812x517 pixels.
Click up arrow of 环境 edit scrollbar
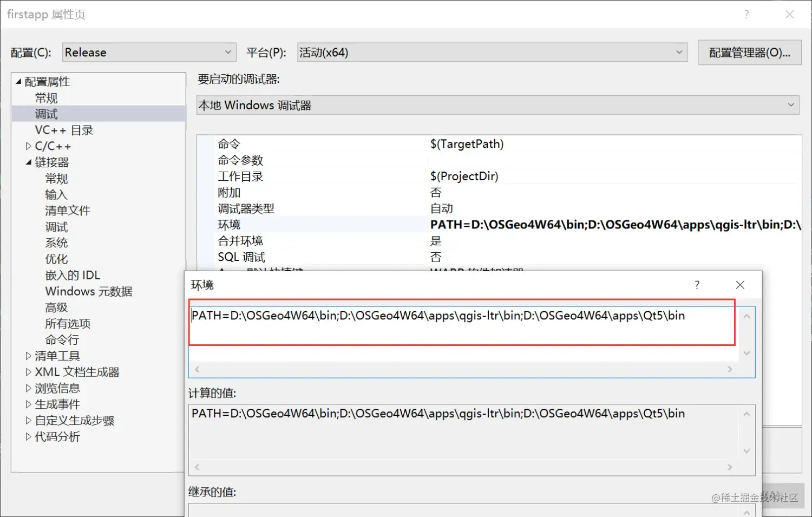(746, 316)
